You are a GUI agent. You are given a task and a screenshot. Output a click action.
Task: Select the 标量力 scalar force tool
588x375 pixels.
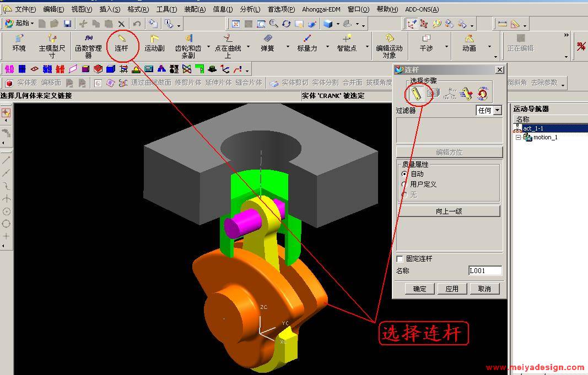(x=307, y=44)
